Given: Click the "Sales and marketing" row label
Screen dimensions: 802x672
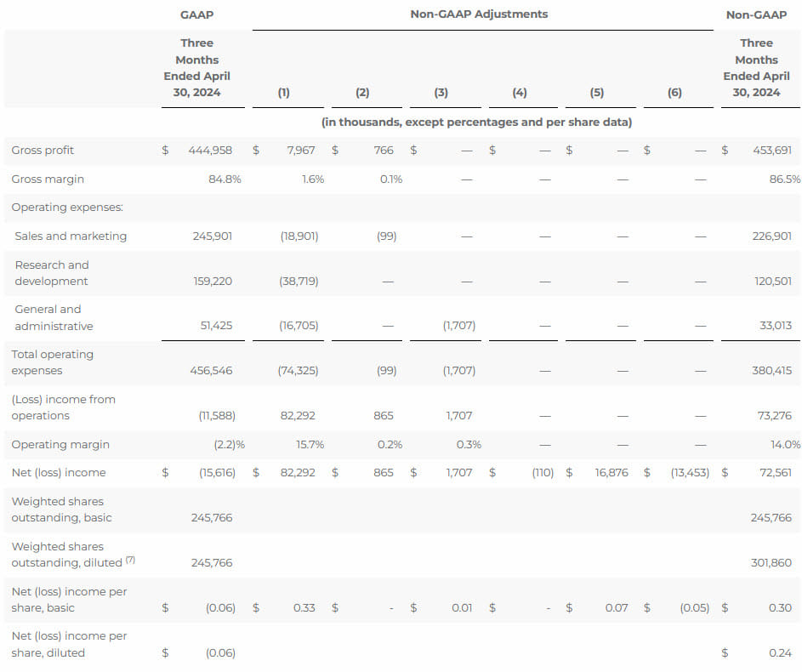Looking at the screenshot, I should pyautogui.click(x=71, y=236).
